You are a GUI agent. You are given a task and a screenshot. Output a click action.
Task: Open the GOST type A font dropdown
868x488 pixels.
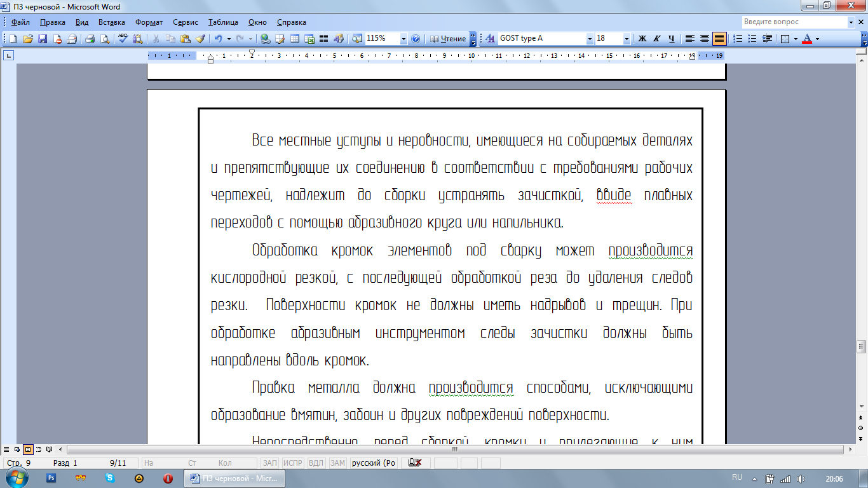[x=590, y=39]
